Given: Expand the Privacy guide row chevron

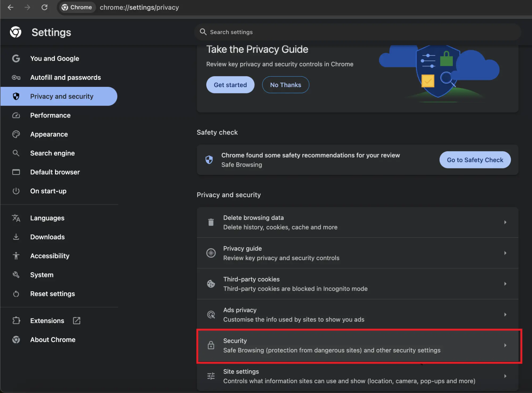Looking at the screenshot, I should [x=505, y=253].
